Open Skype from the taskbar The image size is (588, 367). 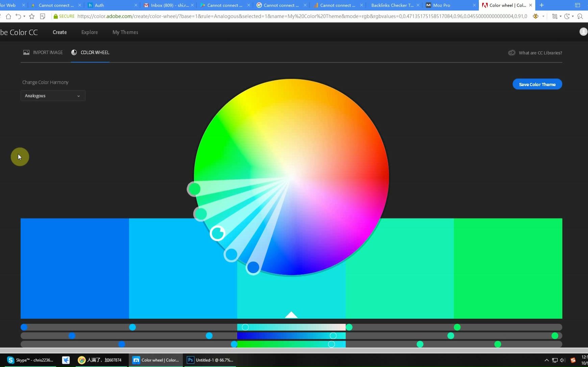tap(30, 360)
